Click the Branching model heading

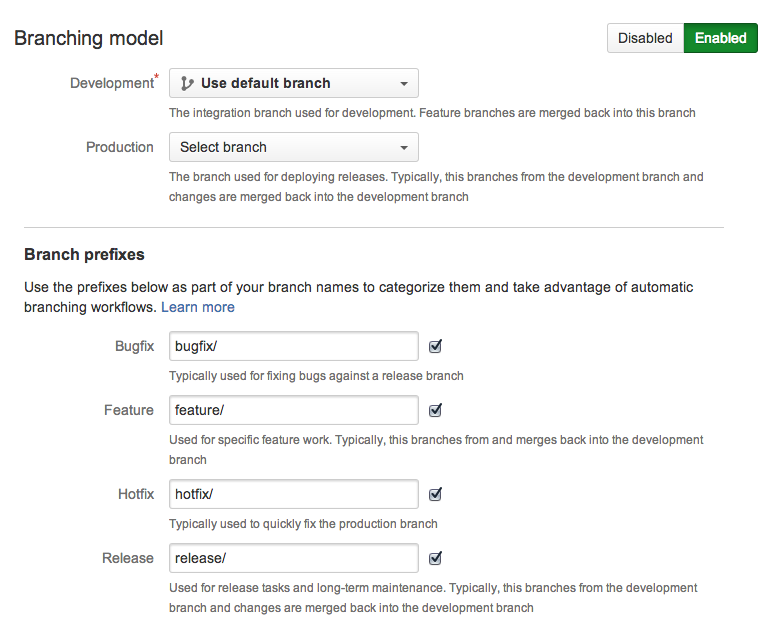click(88, 38)
